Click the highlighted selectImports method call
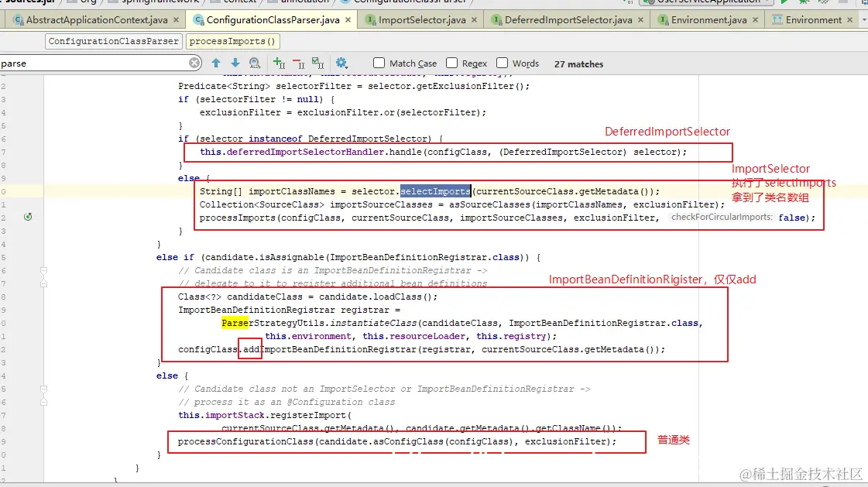The image size is (868, 487). pos(435,191)
